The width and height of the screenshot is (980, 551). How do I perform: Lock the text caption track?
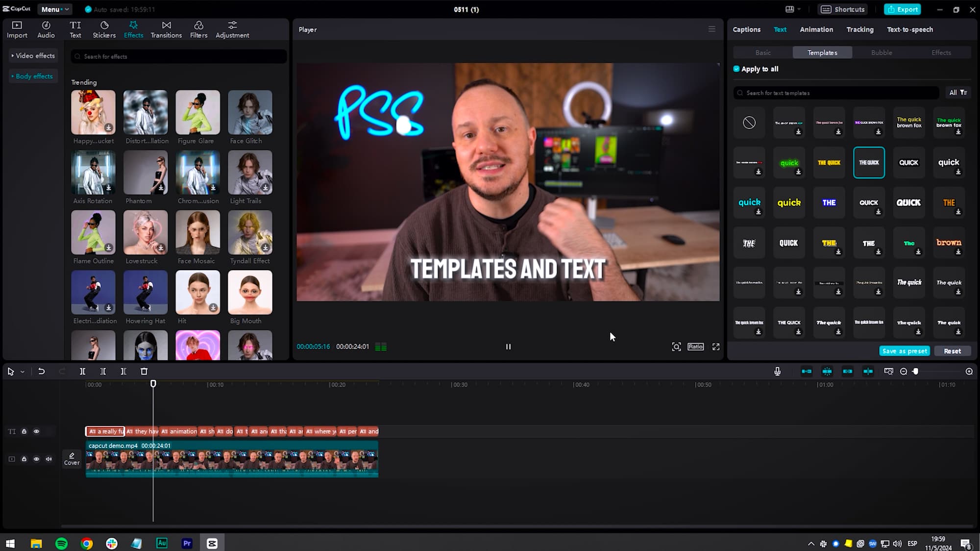[24, 431]
